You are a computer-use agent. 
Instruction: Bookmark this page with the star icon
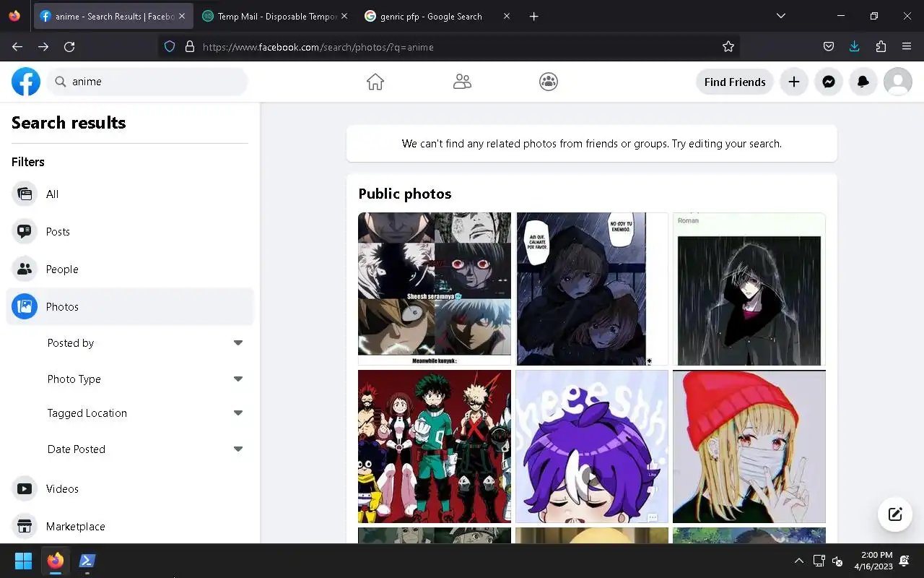(x=728, y=46)
